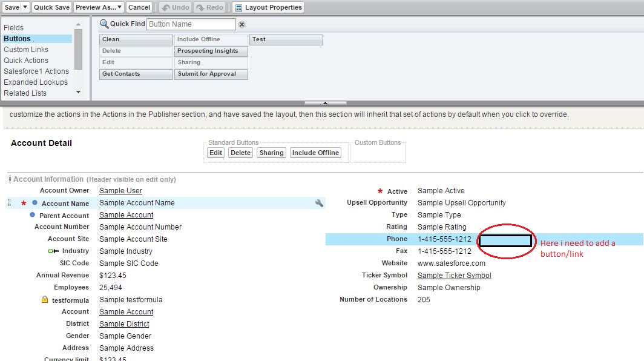Select the Prospecting Insights palette button

pos(211,51)
